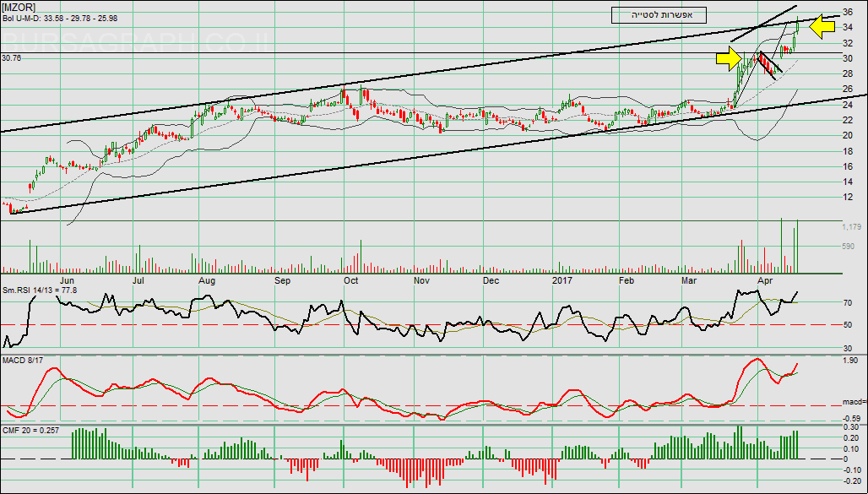
Task: Click the [MZOR] ticker symbol label
Action: (19, 5)
